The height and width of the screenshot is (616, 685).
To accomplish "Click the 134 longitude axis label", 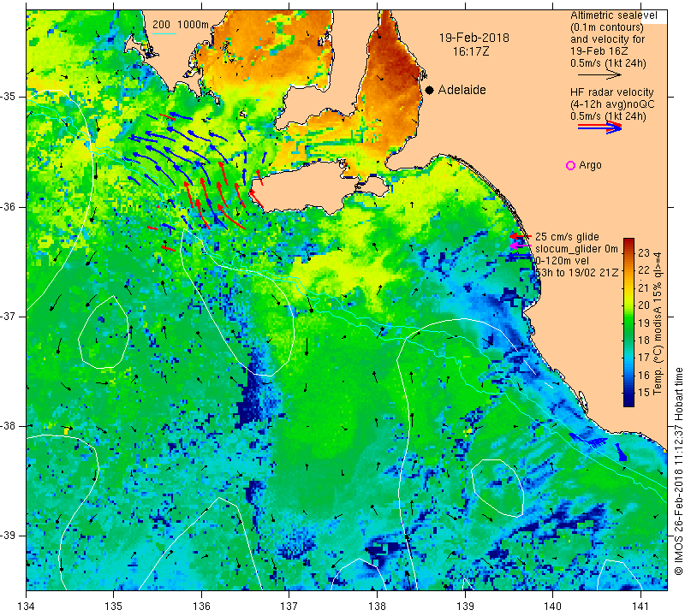I will 27,606.
